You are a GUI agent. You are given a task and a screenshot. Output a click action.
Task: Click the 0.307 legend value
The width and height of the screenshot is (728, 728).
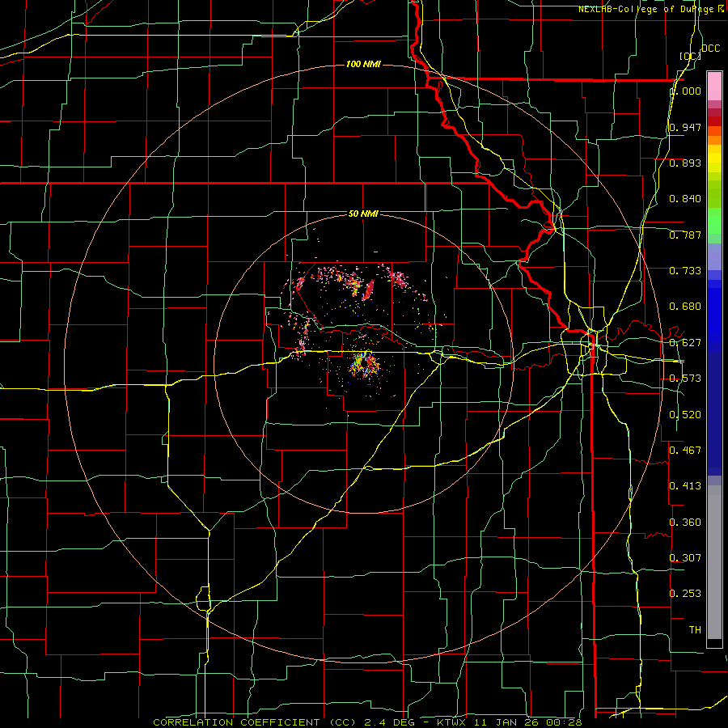685,557
